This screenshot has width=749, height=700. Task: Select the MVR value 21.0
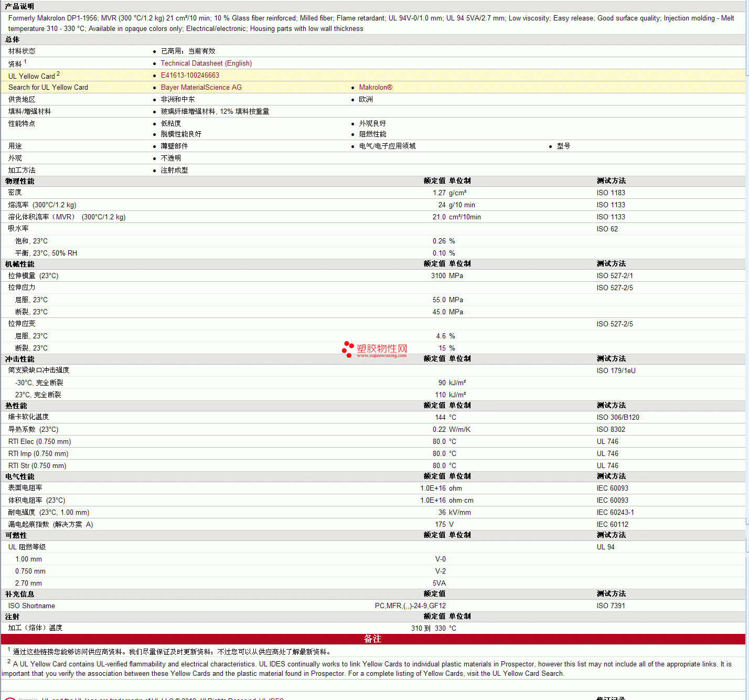[x=439, y=217]
